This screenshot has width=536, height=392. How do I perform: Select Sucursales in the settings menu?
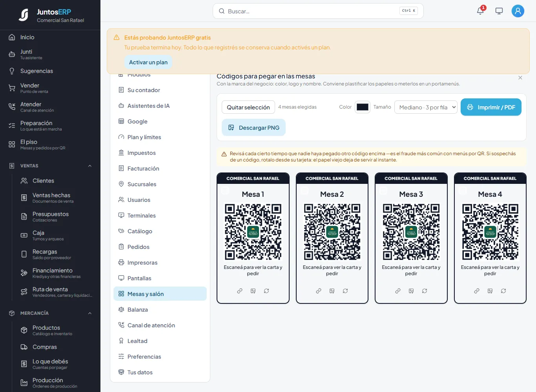pos(160,184)
